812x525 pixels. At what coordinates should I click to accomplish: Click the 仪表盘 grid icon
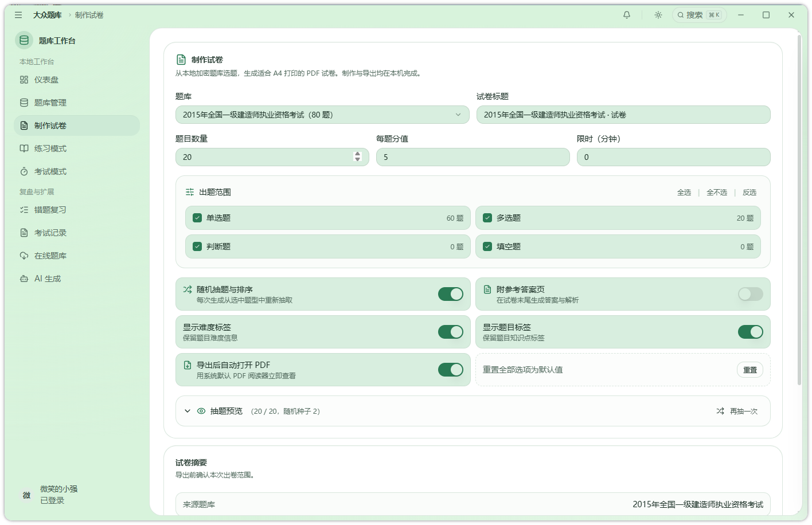click(x=24, y=80)
